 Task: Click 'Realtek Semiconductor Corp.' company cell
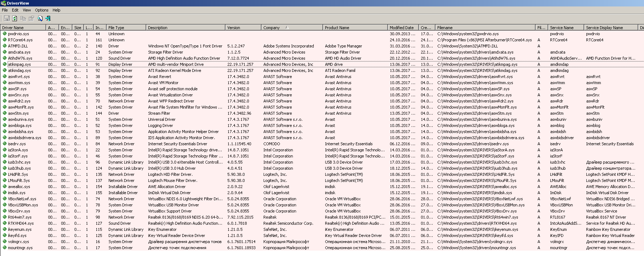tap(288, 223)
